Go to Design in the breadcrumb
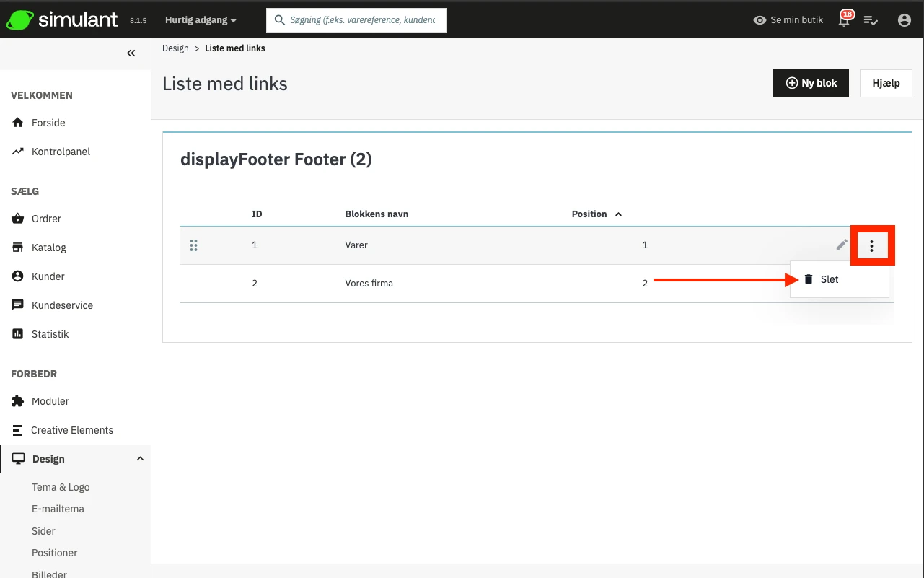 (175, 48)
